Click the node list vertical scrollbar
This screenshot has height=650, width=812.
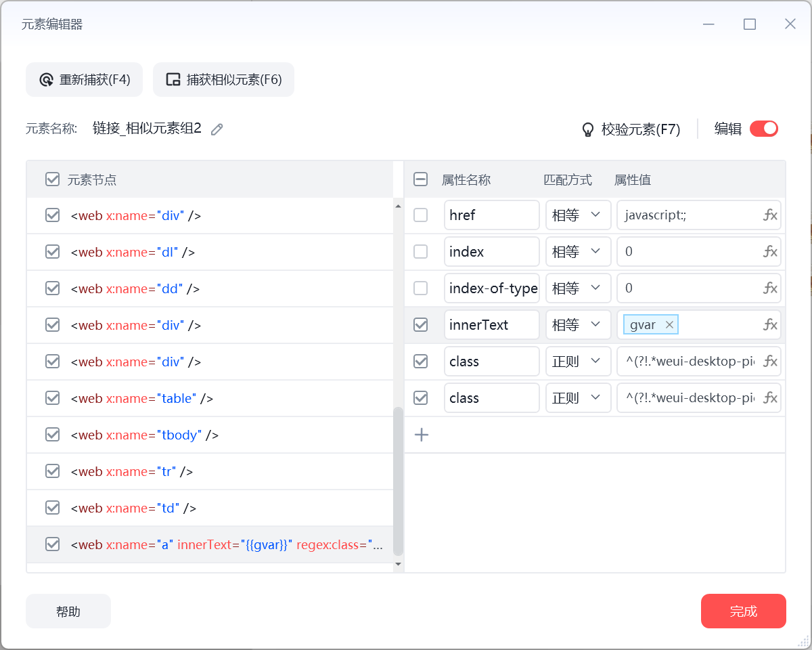398,481
